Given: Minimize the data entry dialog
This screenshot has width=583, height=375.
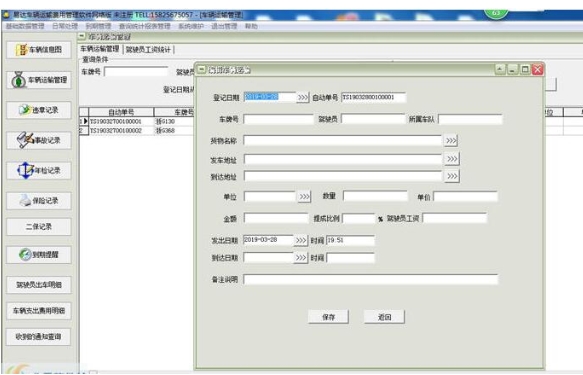Looking at the screenshot, I should click(x=513, y=69).
